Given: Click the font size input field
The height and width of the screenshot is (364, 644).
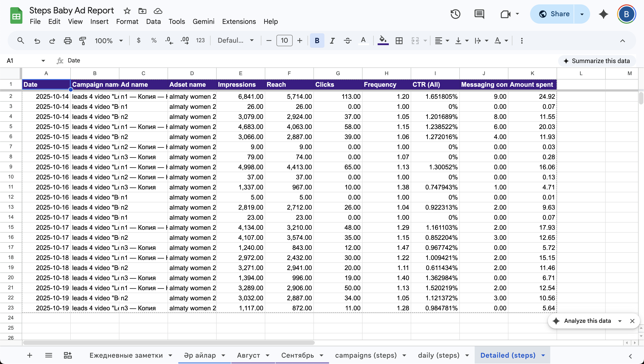Looking at the screenshot, I should 284,41.
